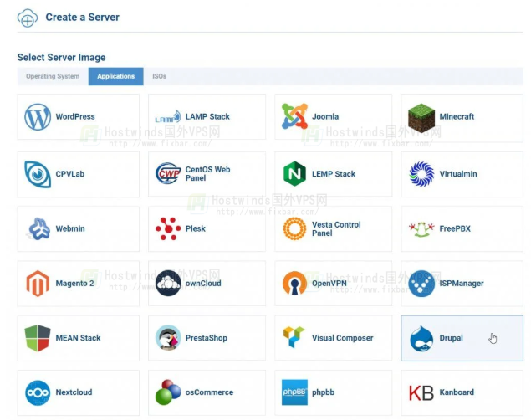The width and height of the screenshot is (531, 420).
Task: Click the green LEMP Stack nginx icon
Action: (294, 174)
